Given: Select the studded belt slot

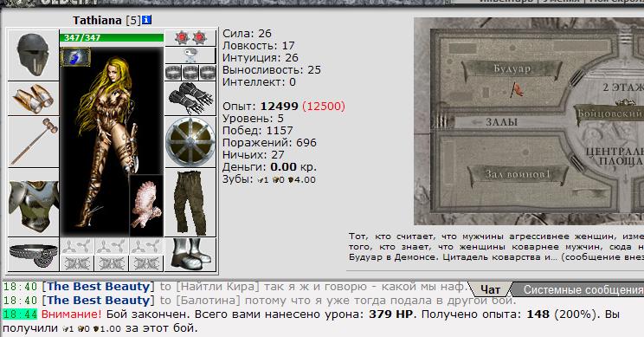Looking at the screenshot, I should (x=33, y=255).
